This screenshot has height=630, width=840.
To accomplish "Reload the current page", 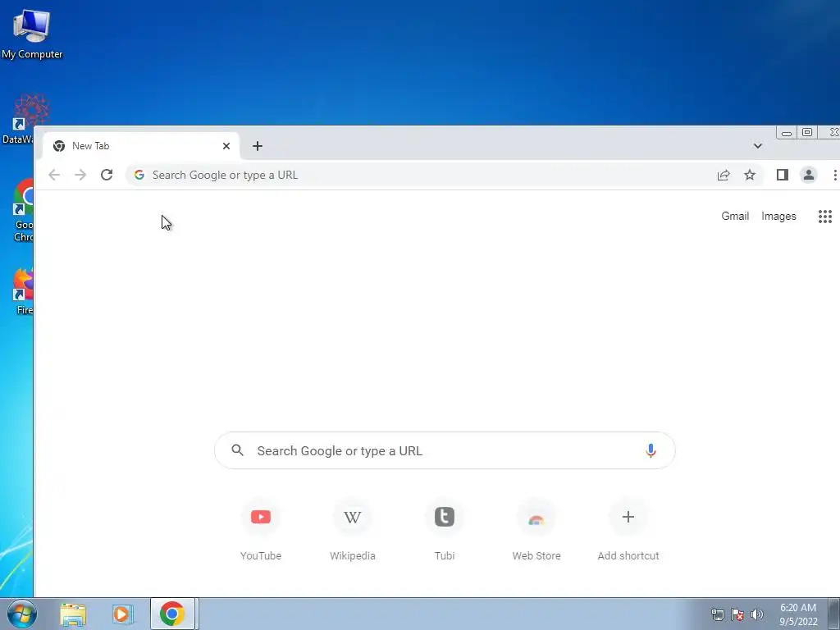I will click(x=107, y=175).
